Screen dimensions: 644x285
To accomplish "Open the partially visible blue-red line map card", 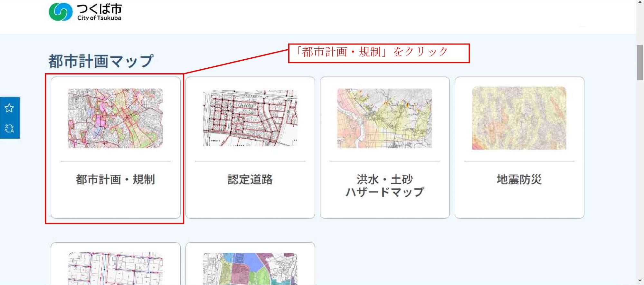I will pyautogui.click(x=115, y=268).
